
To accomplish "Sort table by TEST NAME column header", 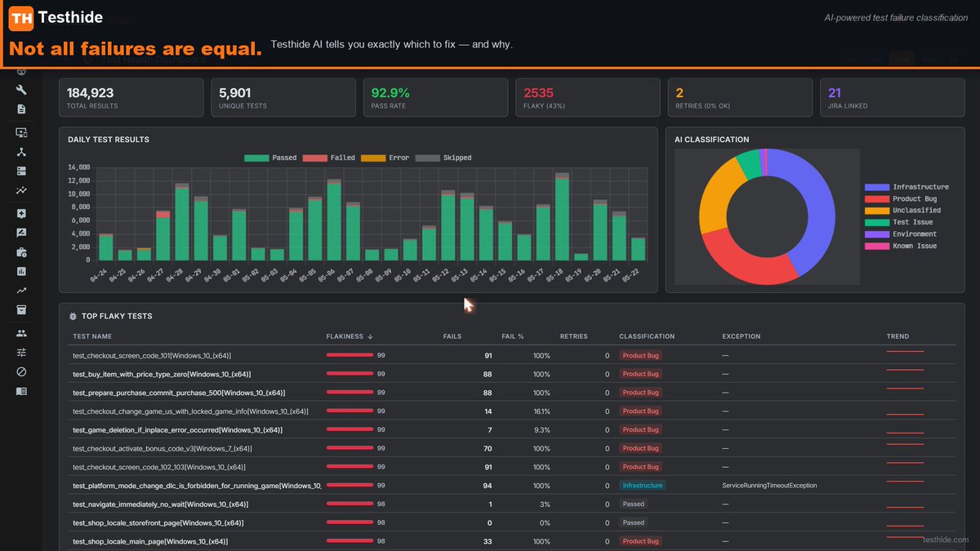I will tap(92, 336).
